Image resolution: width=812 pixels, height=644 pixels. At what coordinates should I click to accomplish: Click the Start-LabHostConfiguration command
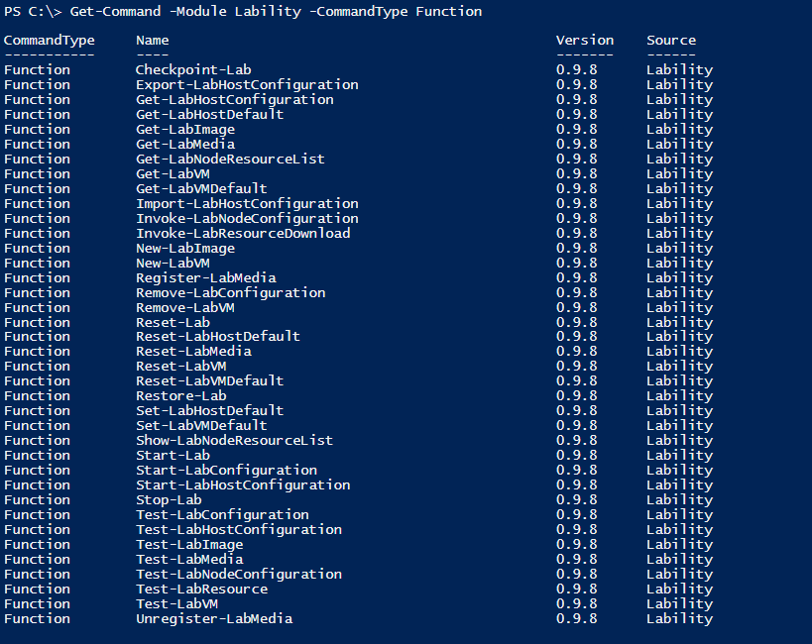[243, 485]
